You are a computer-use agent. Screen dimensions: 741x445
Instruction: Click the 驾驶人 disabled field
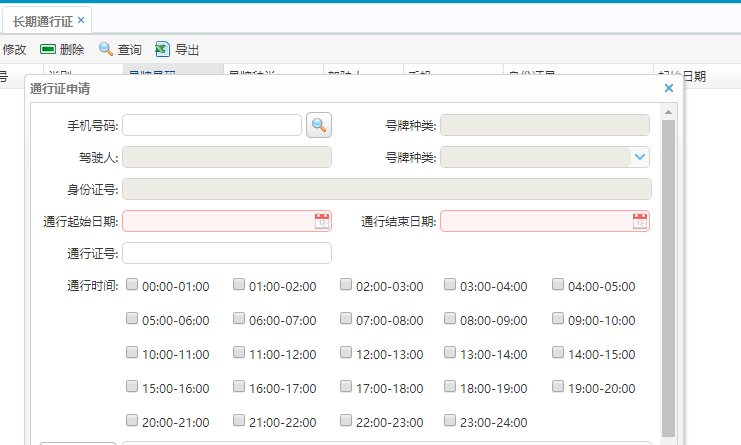click(x=227, y=157)
